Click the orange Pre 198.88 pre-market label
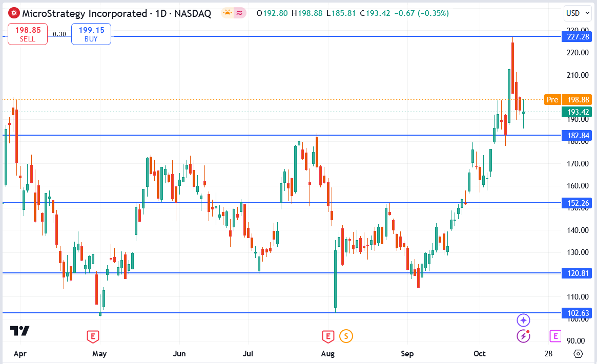 (568, 99)
